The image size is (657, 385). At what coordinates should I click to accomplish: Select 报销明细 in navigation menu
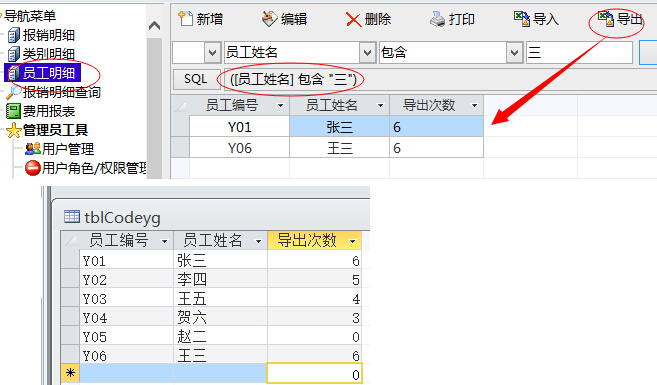[x=41, y=35]
